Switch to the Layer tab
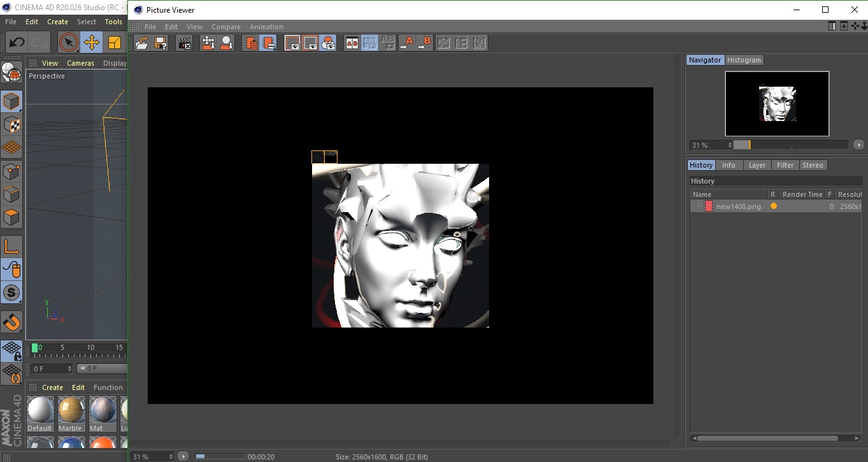The image size is (868, 462). click(757, 165)
